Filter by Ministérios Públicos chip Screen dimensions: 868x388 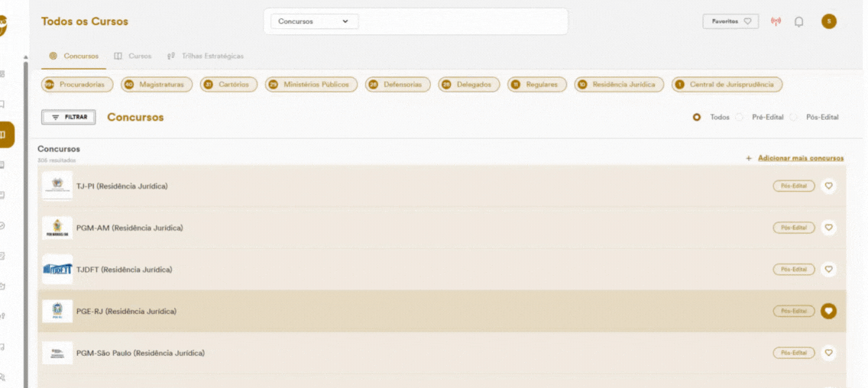pyautogui.click(x=312, y=85)
